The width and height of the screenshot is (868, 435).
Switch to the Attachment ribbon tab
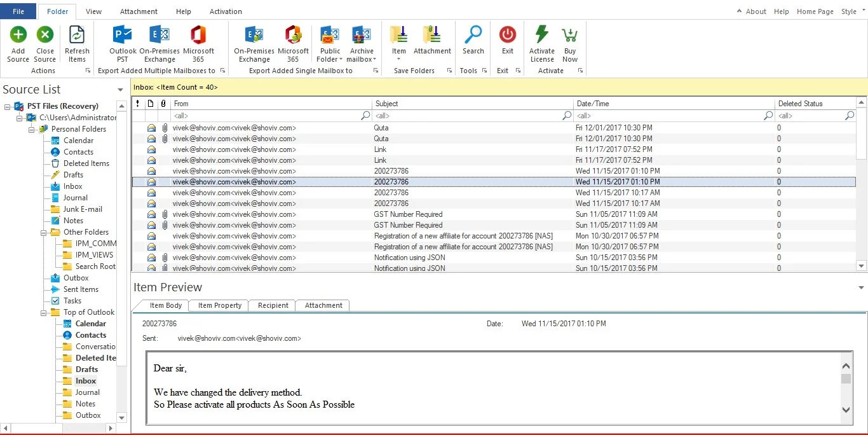pos(139,11)
